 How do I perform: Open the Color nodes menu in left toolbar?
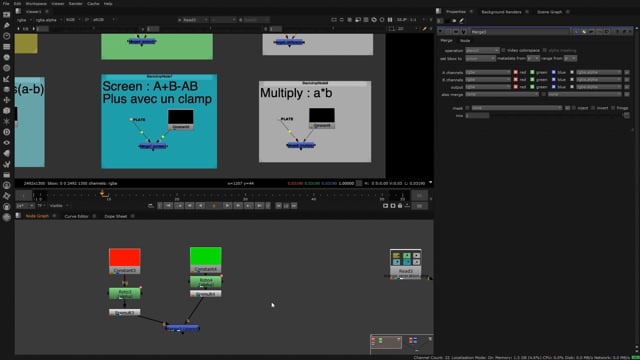[x=7, y=57]
